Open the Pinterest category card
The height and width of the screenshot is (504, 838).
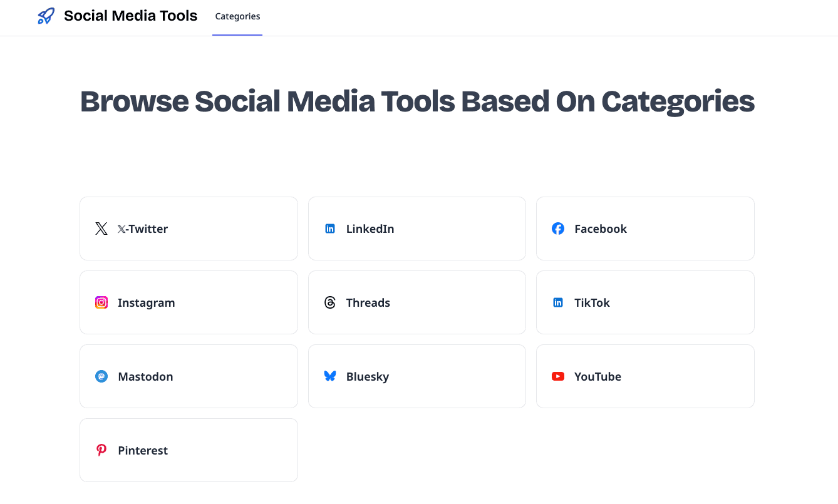click(x=189, y=450)
